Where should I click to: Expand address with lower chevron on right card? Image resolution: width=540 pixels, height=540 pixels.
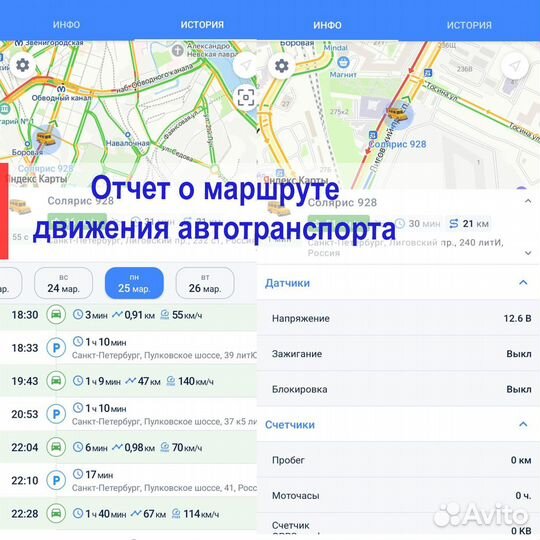click(528, 253)
